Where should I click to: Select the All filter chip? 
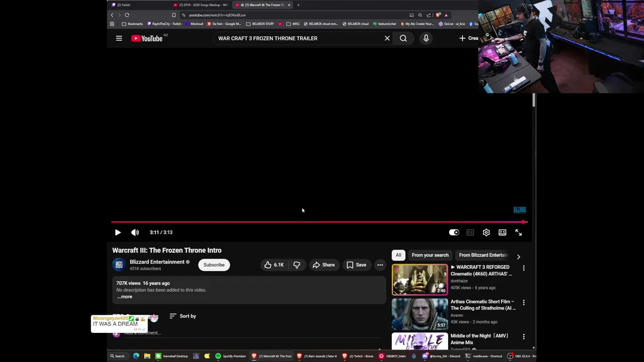point(398,255)
